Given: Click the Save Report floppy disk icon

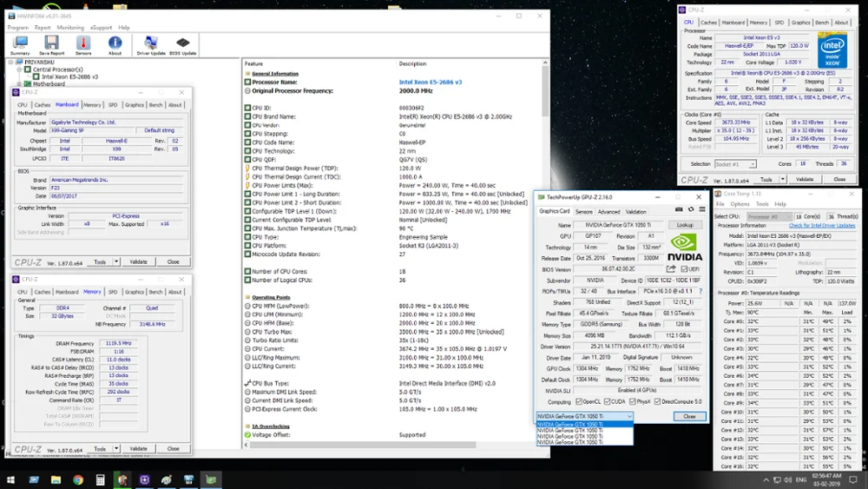Looking at the screenshot, I should click(x=51, y=44).
